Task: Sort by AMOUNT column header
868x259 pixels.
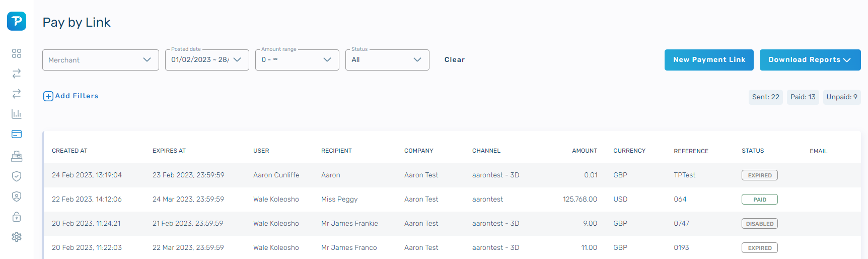Action: tap(585, 151)
